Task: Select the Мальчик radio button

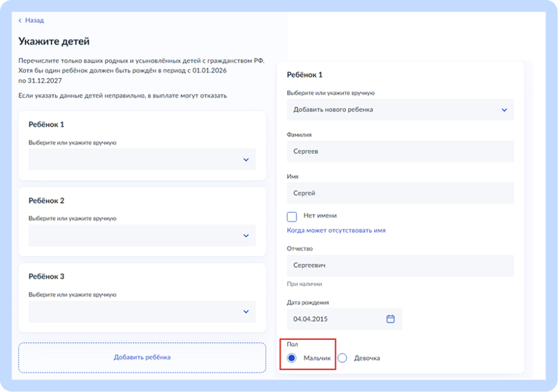Action: point(292,358)
